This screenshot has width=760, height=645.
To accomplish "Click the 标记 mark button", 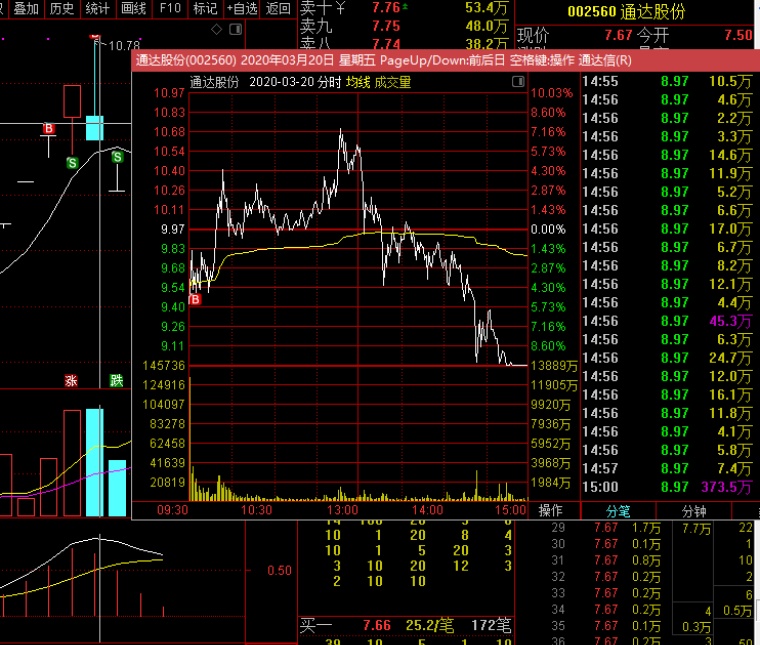I will pyautogui.click(x=205, y=8).
